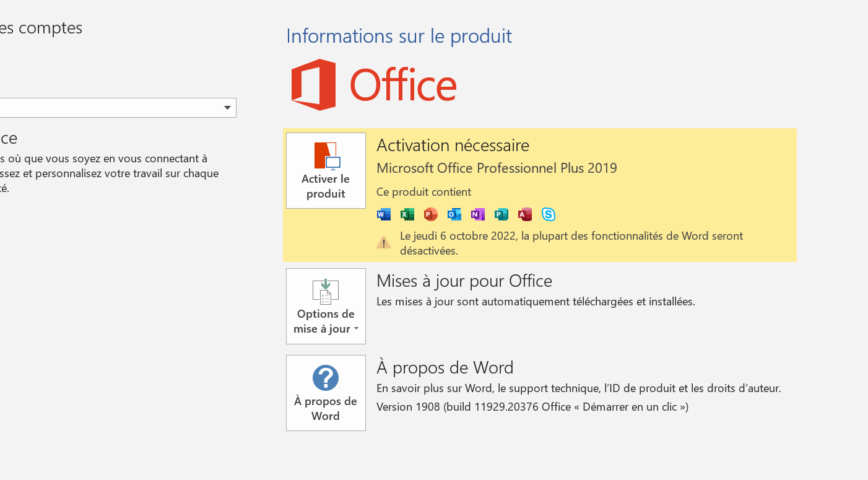Click the PowerPoint app icon

coord(431,214)
